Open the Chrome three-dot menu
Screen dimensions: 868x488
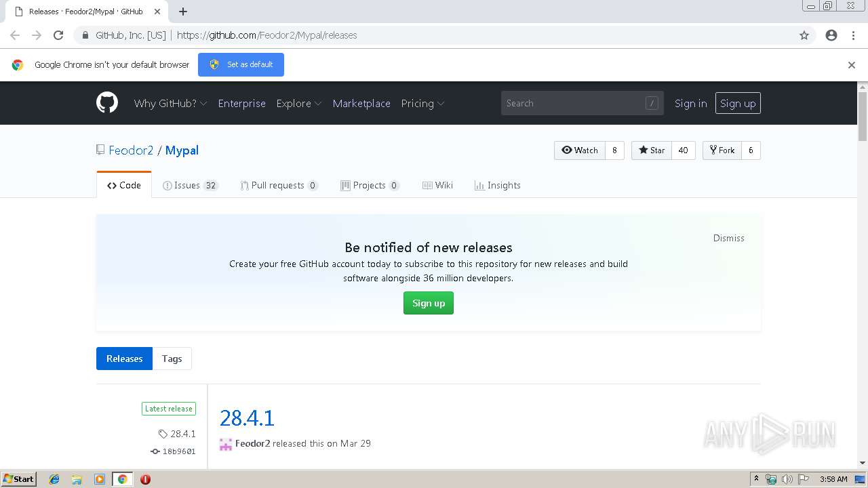pos(853,35)
